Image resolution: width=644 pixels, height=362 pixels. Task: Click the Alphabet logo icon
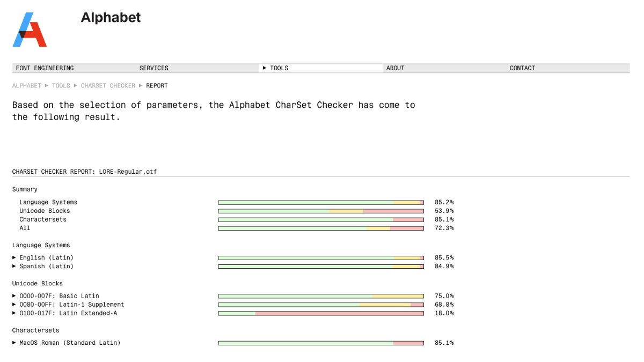(30, 30)
